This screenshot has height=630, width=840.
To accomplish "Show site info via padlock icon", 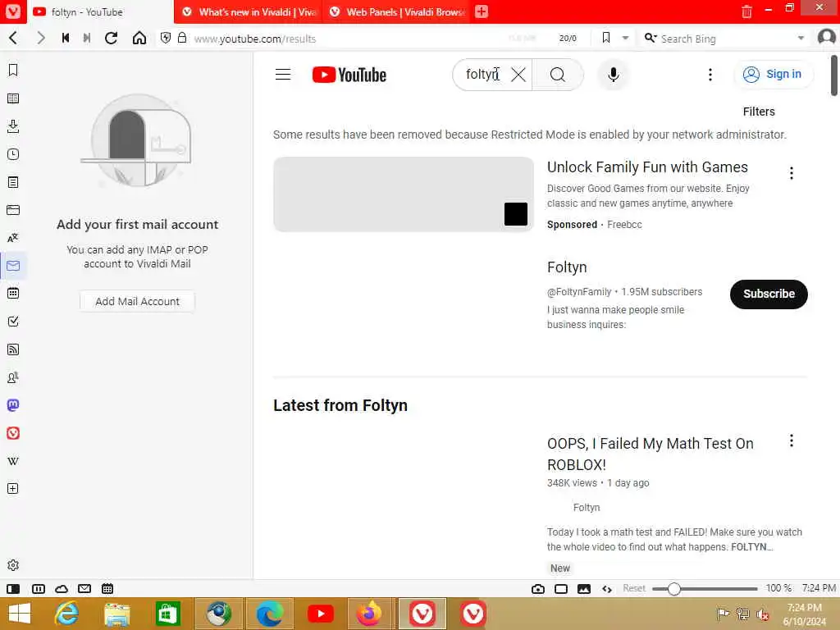I will 182,38.
